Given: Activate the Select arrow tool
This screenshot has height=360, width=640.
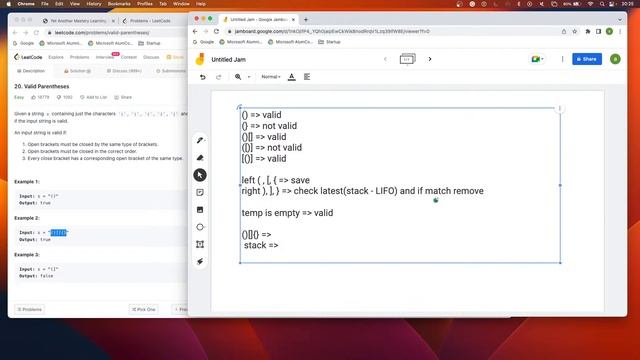Looking at the screenshot, I should (200, 175).
